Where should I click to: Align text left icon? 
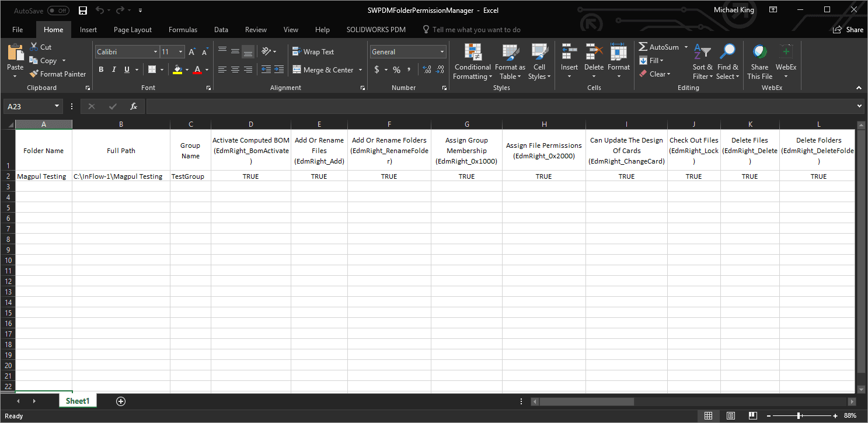click(x=222, y=70)
